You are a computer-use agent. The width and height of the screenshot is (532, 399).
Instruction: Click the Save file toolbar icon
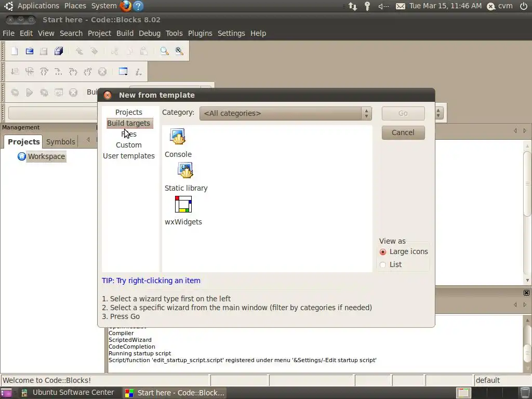pyautogui.click(x=44, y=51)
